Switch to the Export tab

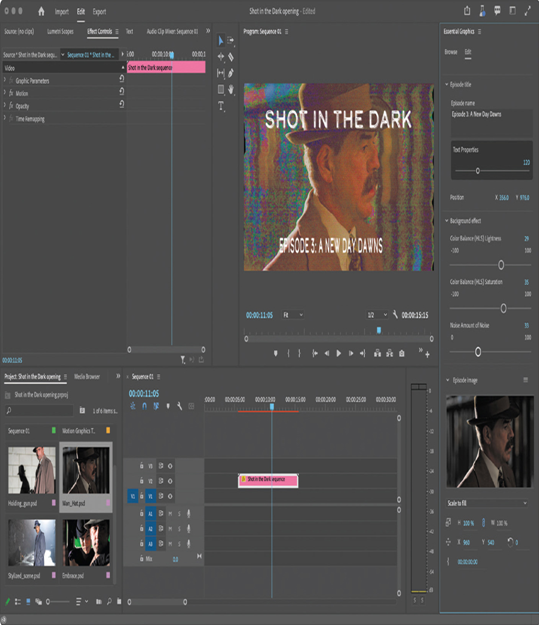click(99, 12)
